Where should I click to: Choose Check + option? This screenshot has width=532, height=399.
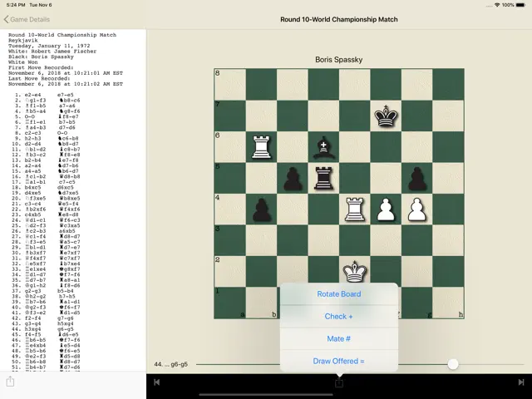[x=339, y=316]
